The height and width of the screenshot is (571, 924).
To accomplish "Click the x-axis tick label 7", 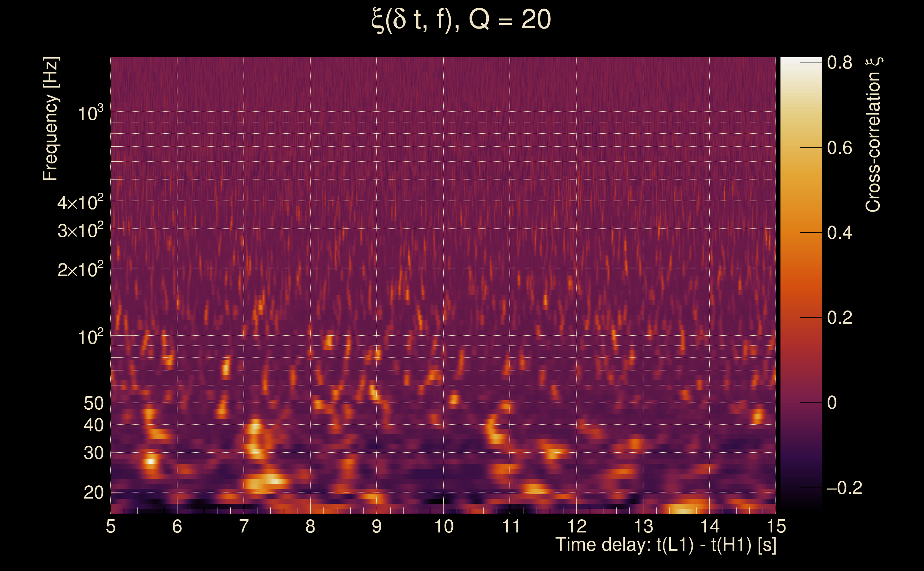I will click(243, 526).
